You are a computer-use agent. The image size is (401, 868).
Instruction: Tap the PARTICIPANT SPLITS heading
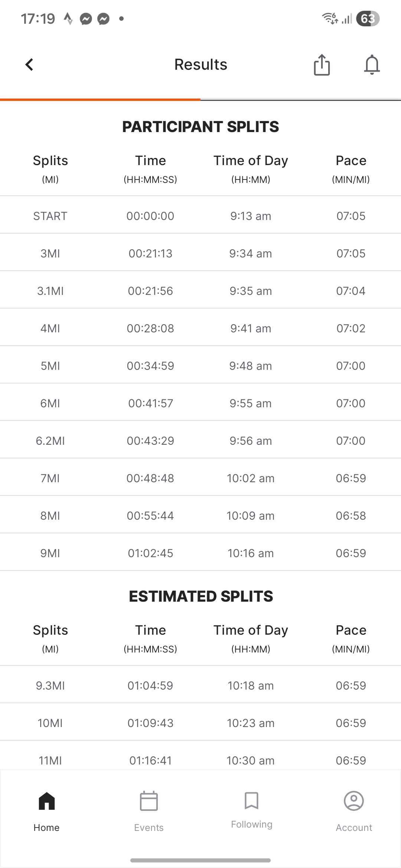point(200,127)
